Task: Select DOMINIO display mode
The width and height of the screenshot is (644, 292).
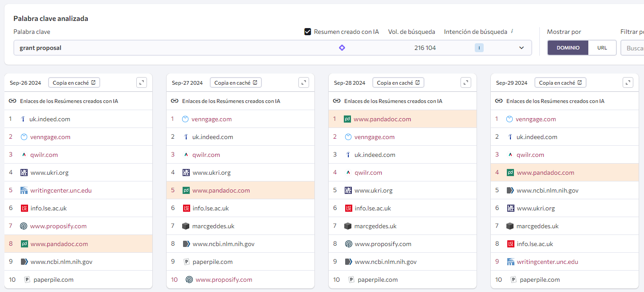Action: point(568,48)
